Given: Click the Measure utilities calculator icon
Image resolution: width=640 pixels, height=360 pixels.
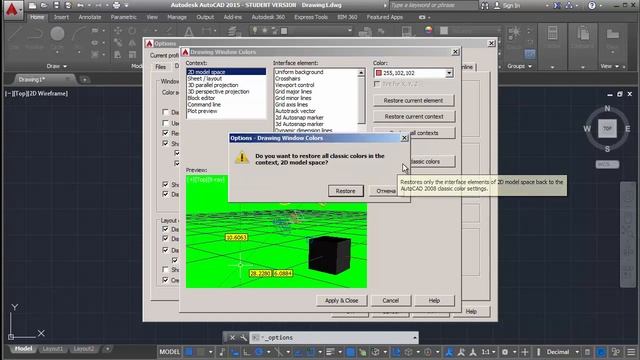Looking at the screenshot, I should (552, 33).
